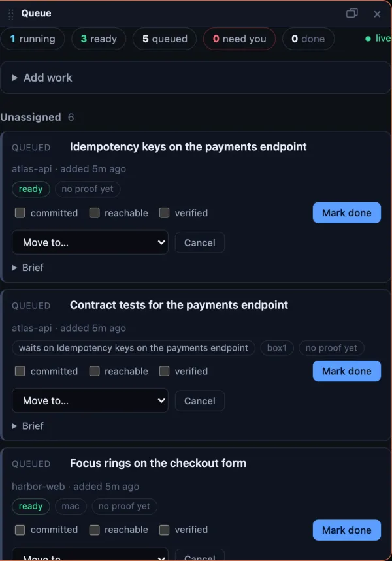Check verified on Focus rings task
This screenshot has height=561, width=392.
click(x=164, y=530)
